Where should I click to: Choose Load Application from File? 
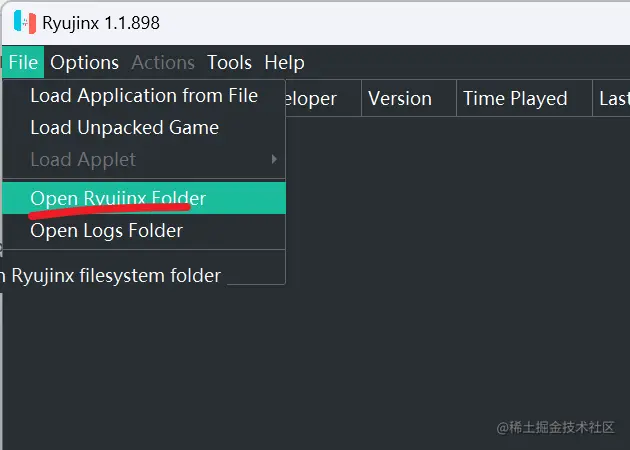pyautogui.click(x=144, y=96)
